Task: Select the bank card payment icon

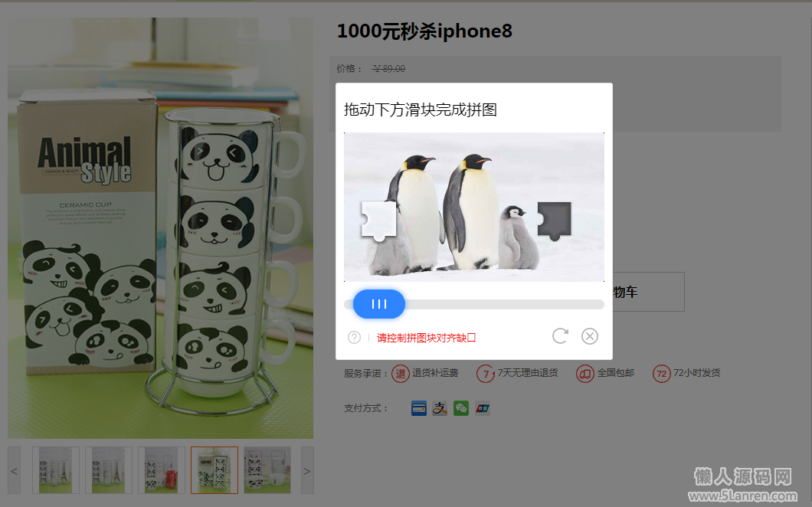Action: tap(419, 408)
